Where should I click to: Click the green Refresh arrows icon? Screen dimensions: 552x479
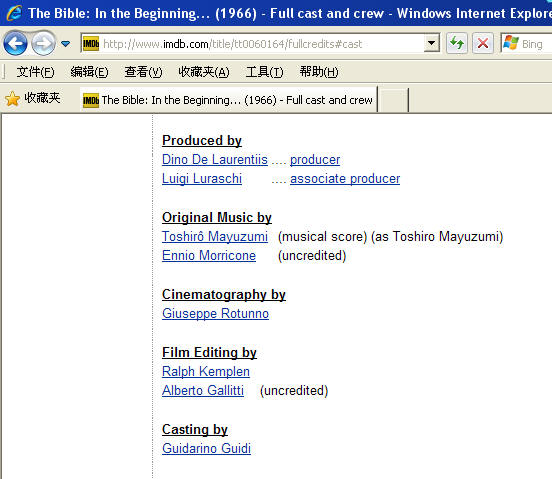[457, 44]
